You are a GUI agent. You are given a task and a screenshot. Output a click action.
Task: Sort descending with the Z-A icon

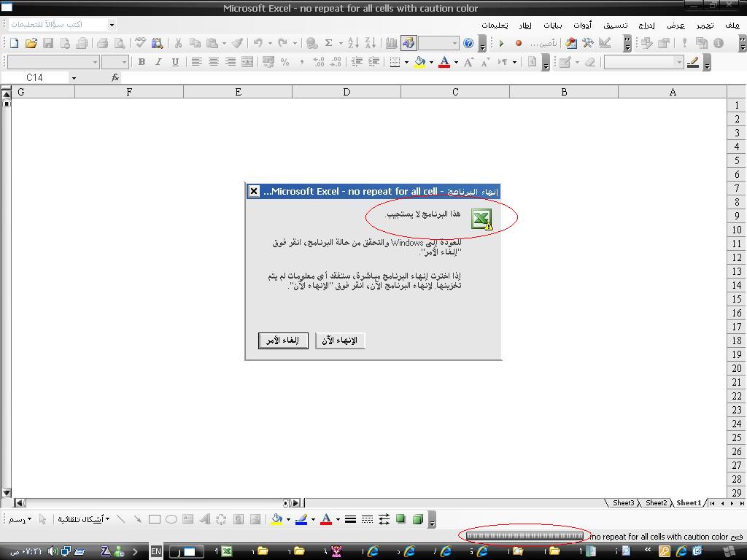[x=370, y=43]
